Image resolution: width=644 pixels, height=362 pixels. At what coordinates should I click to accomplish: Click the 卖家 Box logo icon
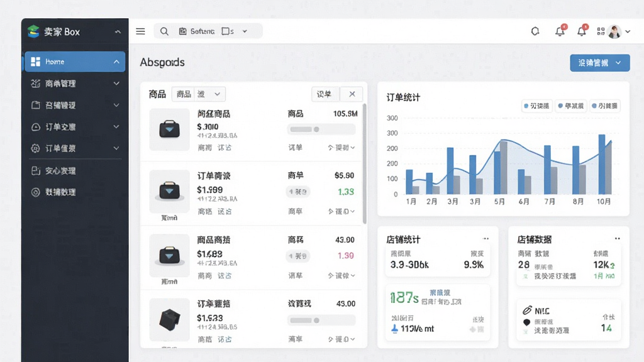click(x=33, y=31)
